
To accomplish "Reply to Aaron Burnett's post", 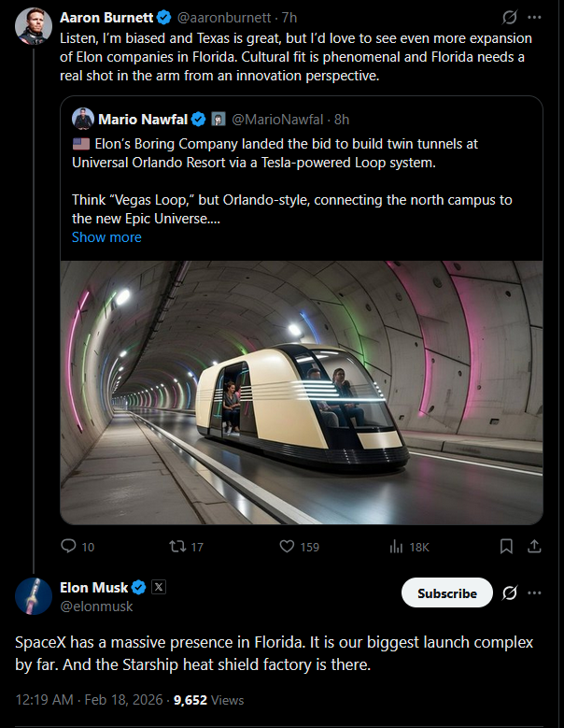I will click(x=68, y=547).
